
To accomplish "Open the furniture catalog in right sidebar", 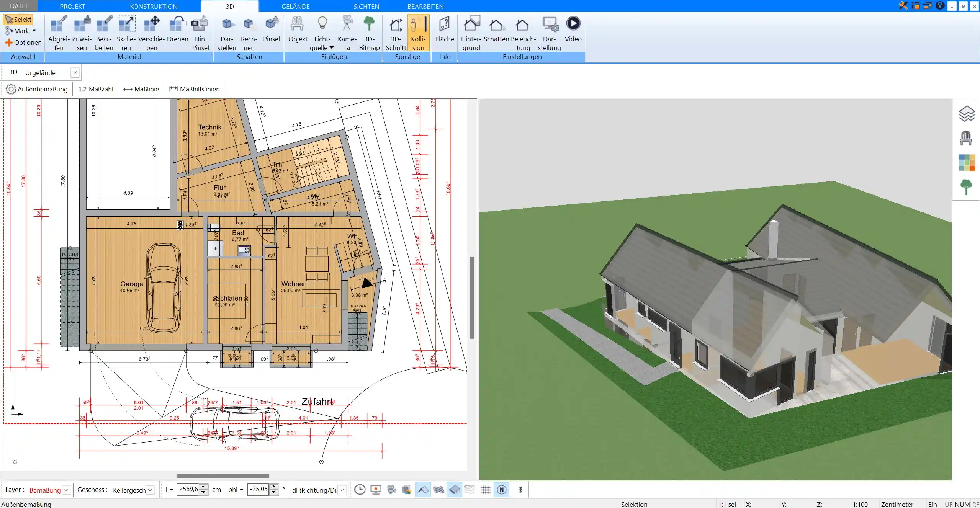I will (x=966, y=138).
